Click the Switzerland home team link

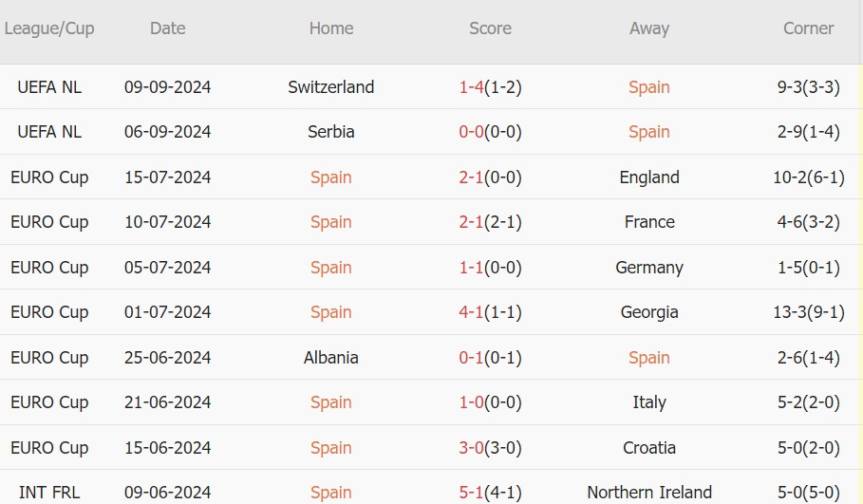(x=331, y=87)
